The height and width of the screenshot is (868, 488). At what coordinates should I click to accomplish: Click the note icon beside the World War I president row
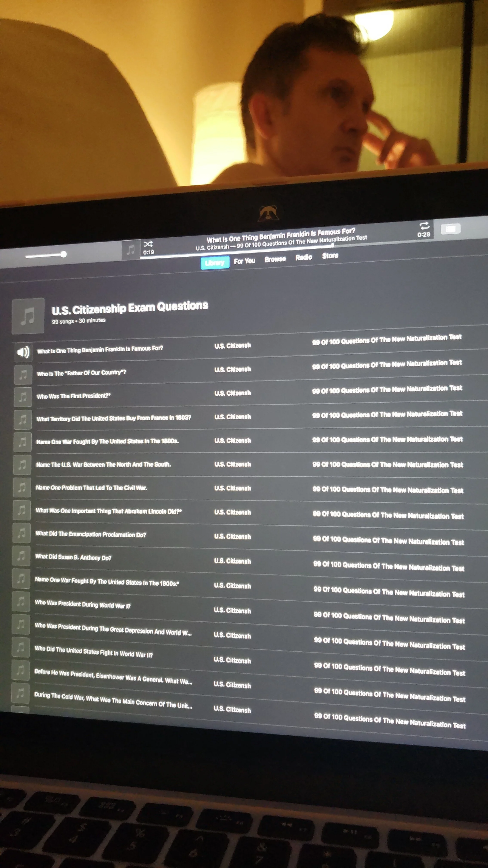pos(20,601)
